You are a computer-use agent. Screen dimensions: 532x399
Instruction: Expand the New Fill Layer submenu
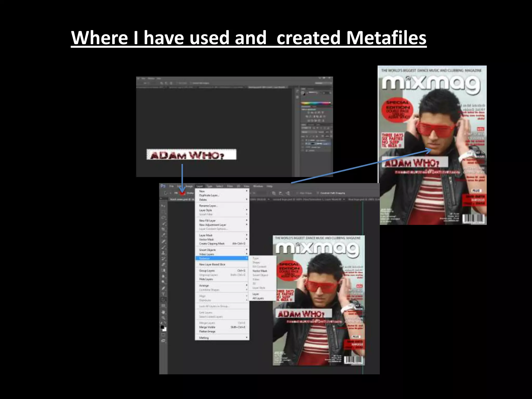pos(222,221)
